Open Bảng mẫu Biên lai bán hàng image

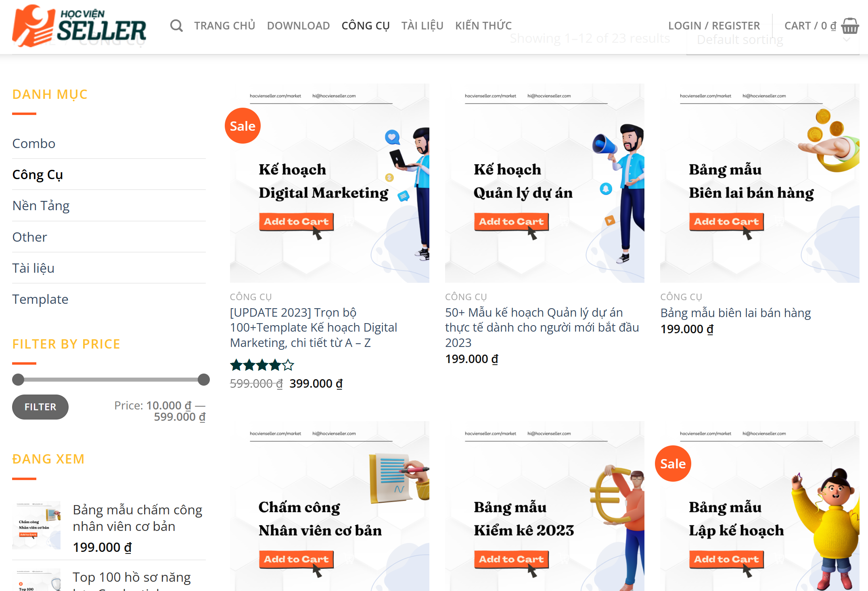(760, 183)
